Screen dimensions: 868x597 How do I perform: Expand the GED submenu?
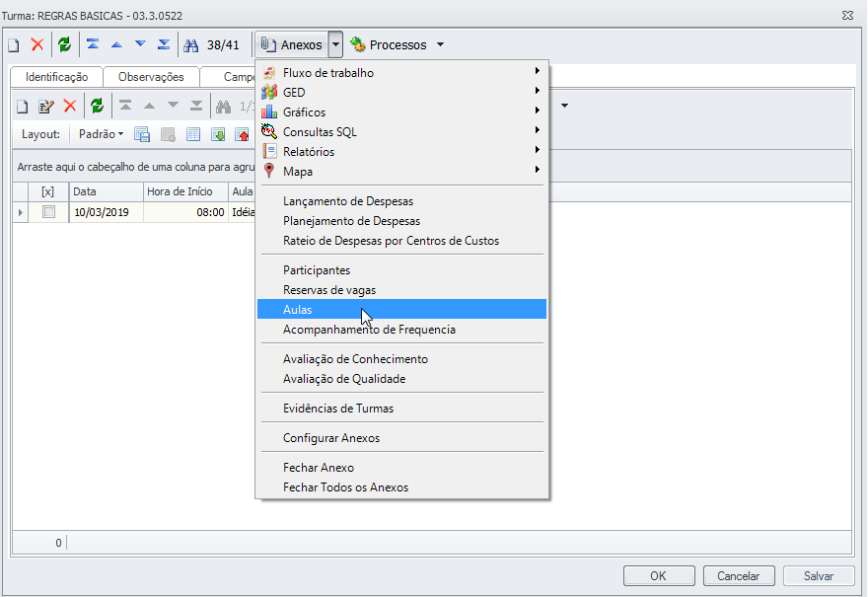point(401,93)
